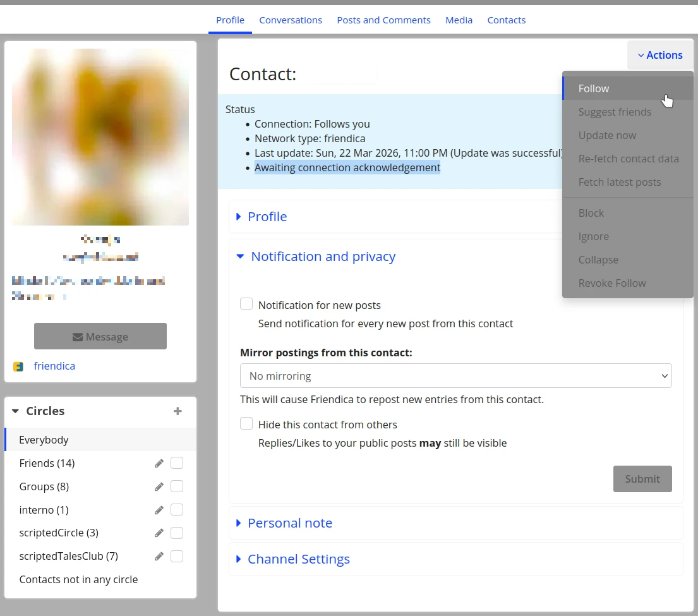Viewport: 698px width, 616px height.
Task: Choose Revoke Follow in Actions menu
Action: pos(612,283)
